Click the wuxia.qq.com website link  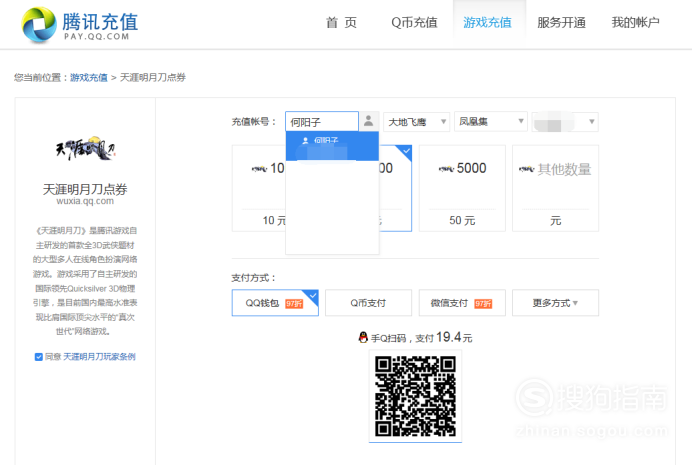pyautogui.click(x=85, y=201)
